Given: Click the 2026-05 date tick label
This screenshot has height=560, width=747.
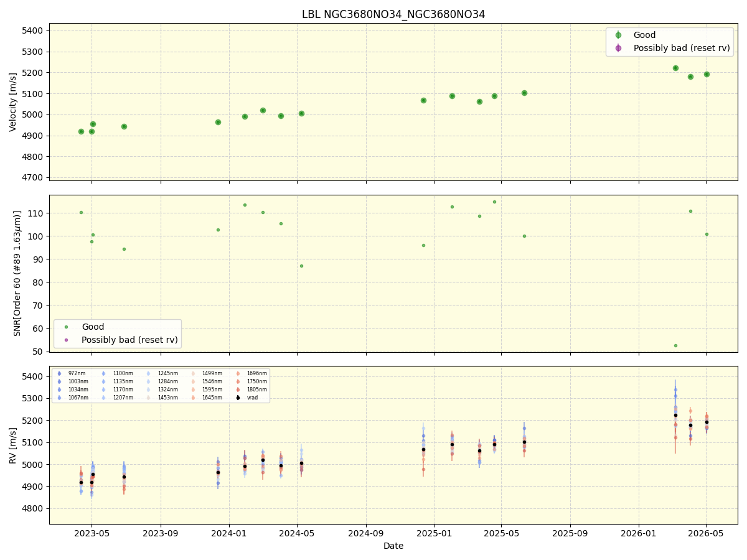Looking at the screenshot, I should [706, 533].
